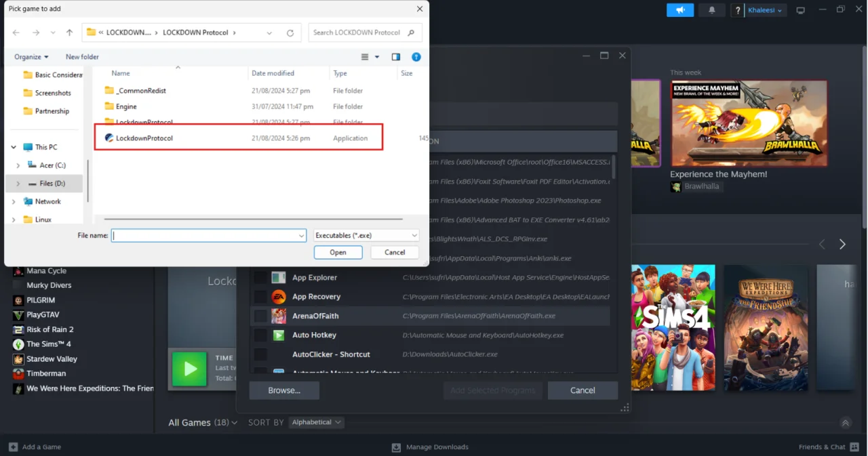Go back in file dialog navigation
The image size is (868, 456).
point(16,33)
